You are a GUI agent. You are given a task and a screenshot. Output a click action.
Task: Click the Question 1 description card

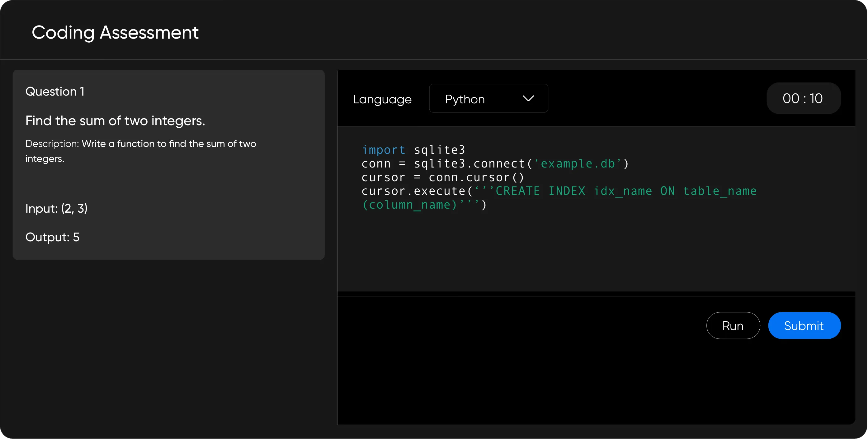point(168,165)
